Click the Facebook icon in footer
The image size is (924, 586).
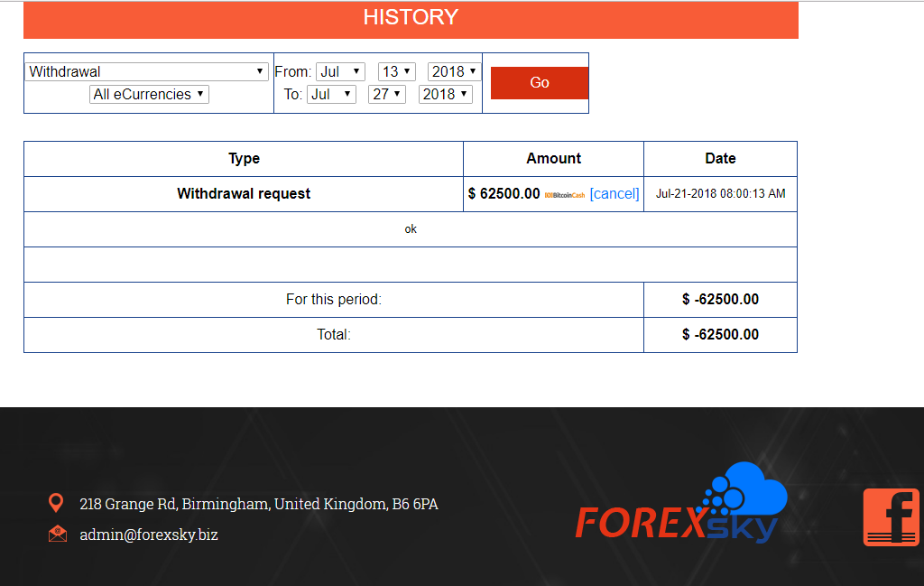point(892,516)
